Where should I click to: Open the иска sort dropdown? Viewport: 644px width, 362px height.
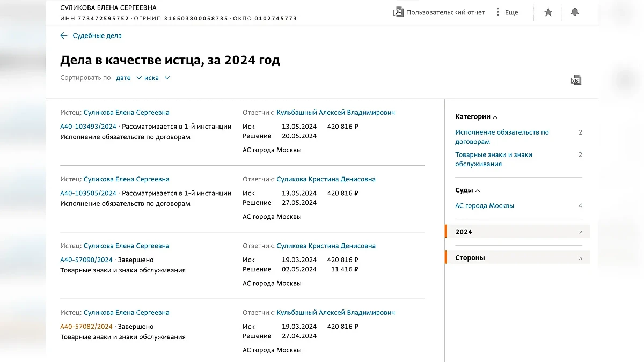pyautogui.click(x=157, y=78)
